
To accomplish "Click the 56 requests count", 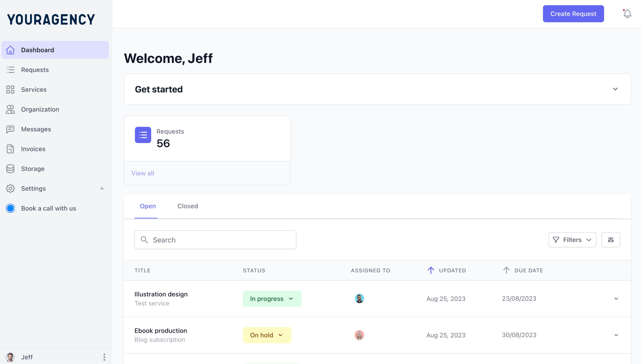I will 163,143.
